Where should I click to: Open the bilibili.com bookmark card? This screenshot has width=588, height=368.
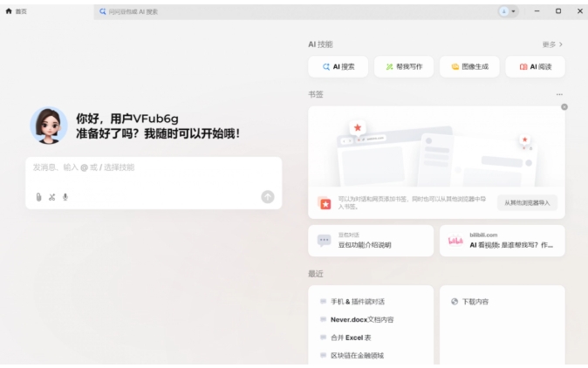point(502,241)
